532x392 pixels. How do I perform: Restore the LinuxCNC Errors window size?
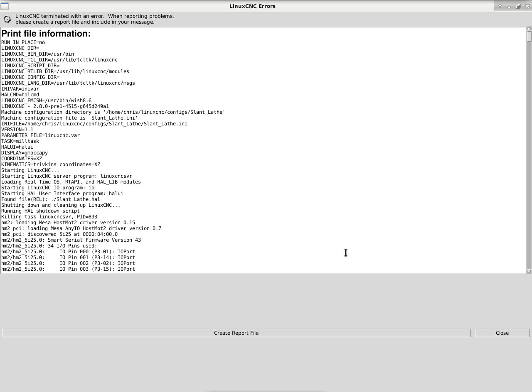(x=518, y=6)
